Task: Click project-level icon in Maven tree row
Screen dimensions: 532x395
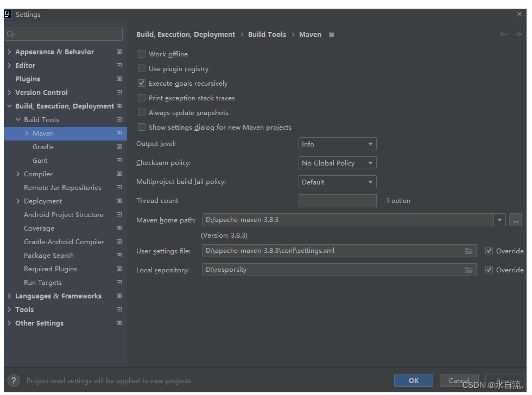Action: [119, 133]
